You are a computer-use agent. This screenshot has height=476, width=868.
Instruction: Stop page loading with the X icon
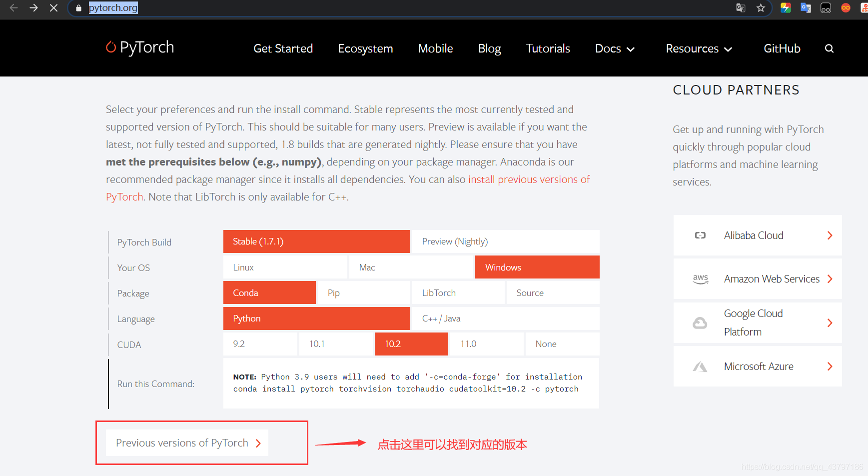coord(53,7)
